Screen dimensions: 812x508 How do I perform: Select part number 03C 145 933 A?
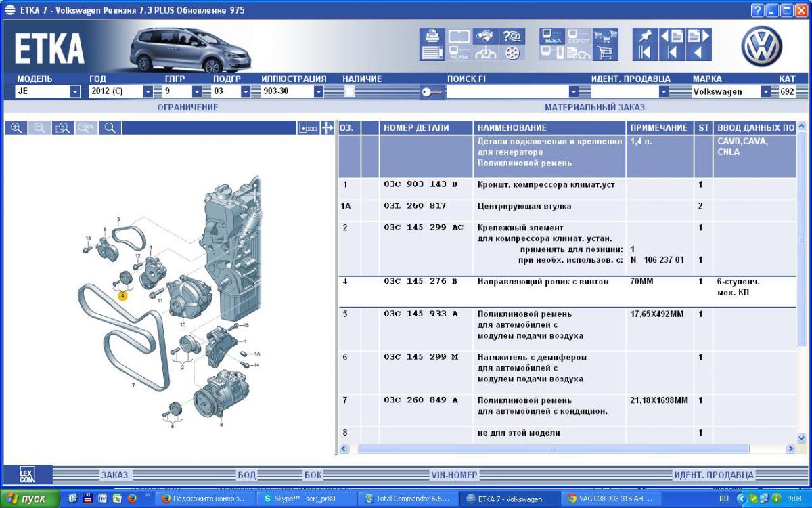[420, 314]
